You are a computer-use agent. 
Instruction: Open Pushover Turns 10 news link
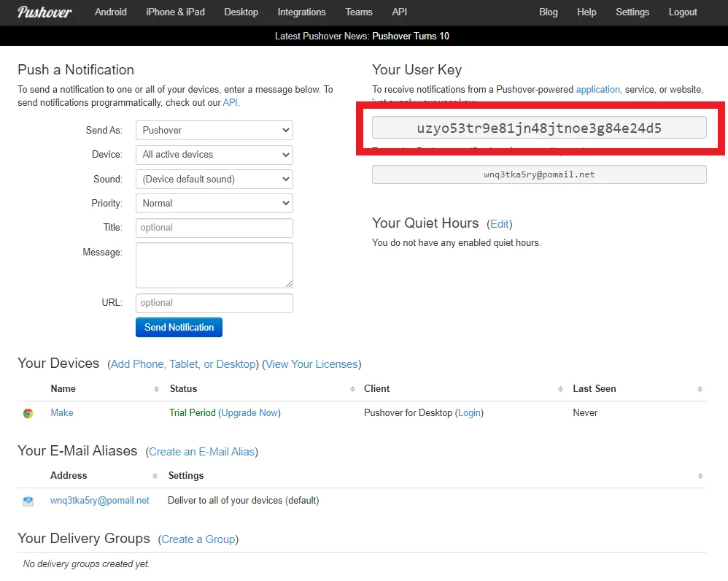pos(411,36)
